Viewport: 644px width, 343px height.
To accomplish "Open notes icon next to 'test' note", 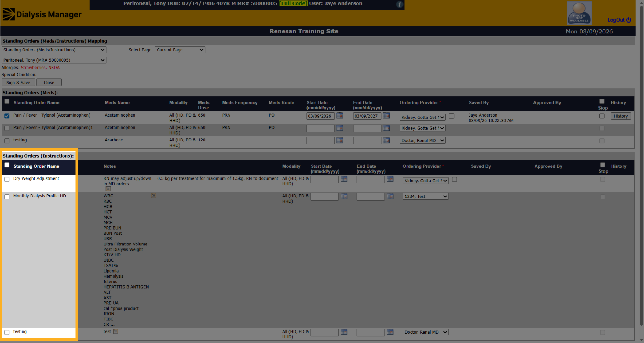I will 115,331.
